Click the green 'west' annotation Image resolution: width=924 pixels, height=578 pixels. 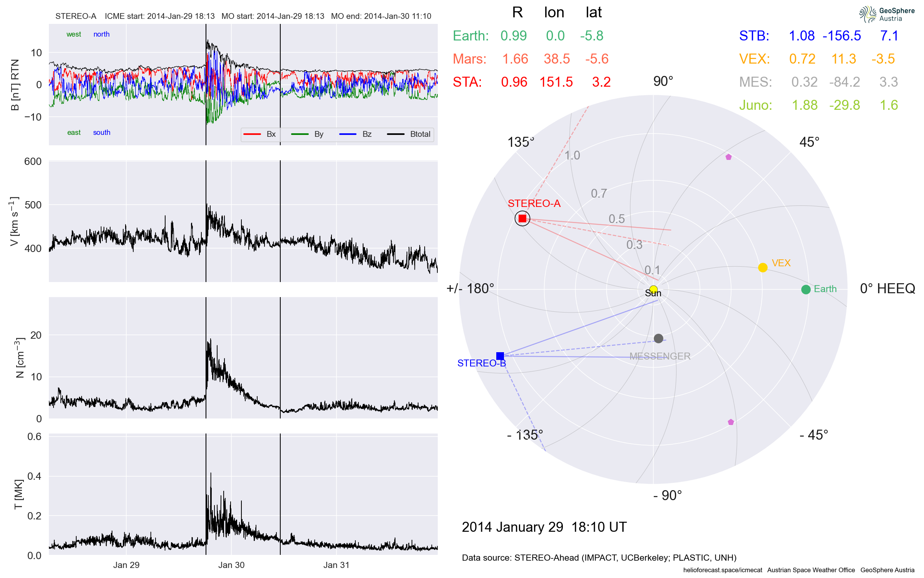pos(74,34)
